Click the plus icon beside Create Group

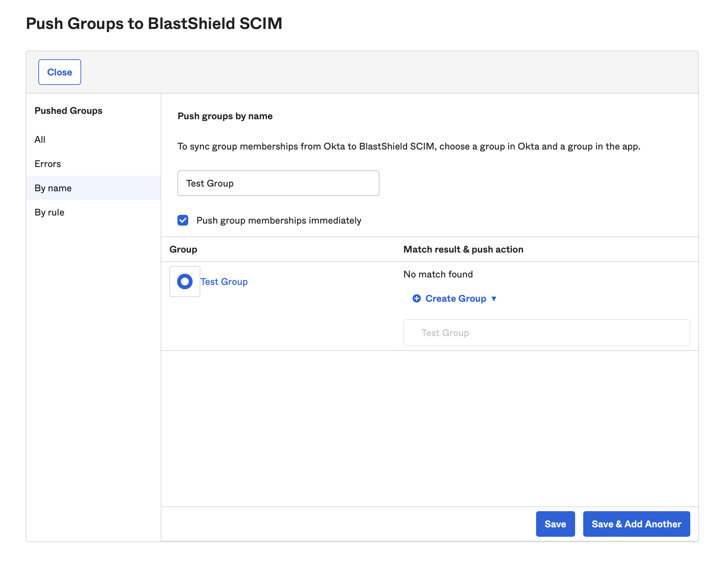(x=417, y=298)
